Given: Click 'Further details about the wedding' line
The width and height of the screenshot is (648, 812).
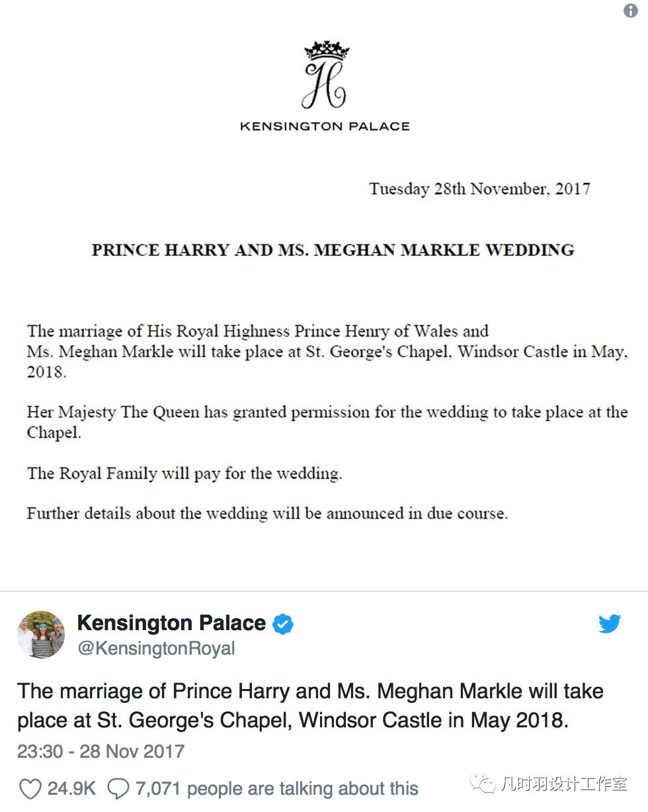Looking at the screenshot, I should 267,514.
